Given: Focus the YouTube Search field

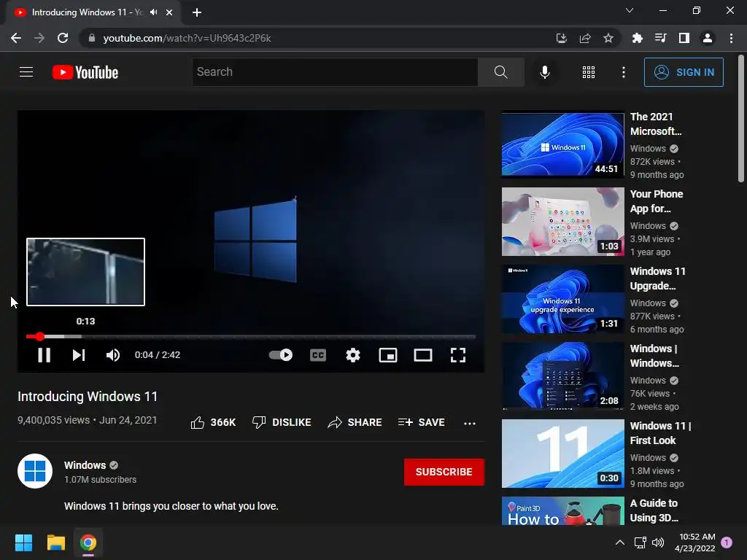Looking at the screenshot, I should tap(335, 72).
